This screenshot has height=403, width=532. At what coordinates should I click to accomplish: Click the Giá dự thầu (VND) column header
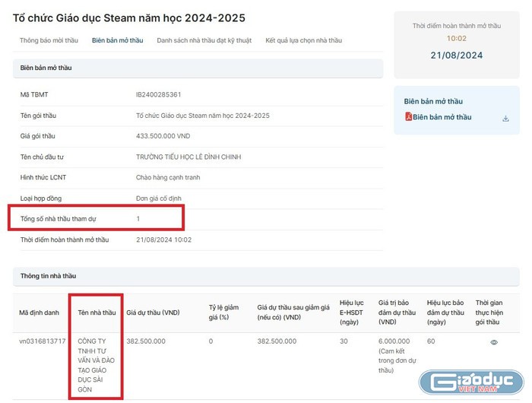153,312
